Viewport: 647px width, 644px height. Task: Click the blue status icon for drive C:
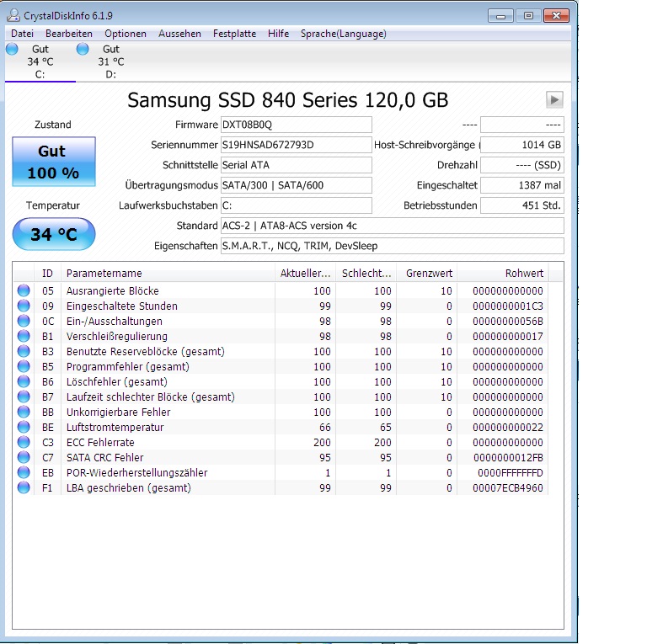point(13,49)
